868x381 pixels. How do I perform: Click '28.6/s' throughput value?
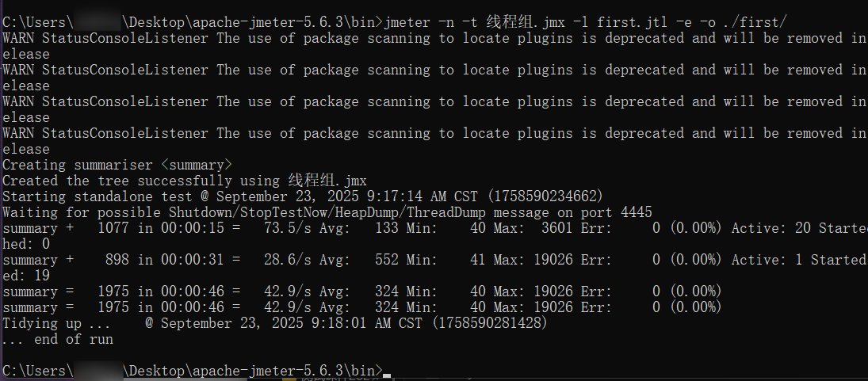click(288, 260)
